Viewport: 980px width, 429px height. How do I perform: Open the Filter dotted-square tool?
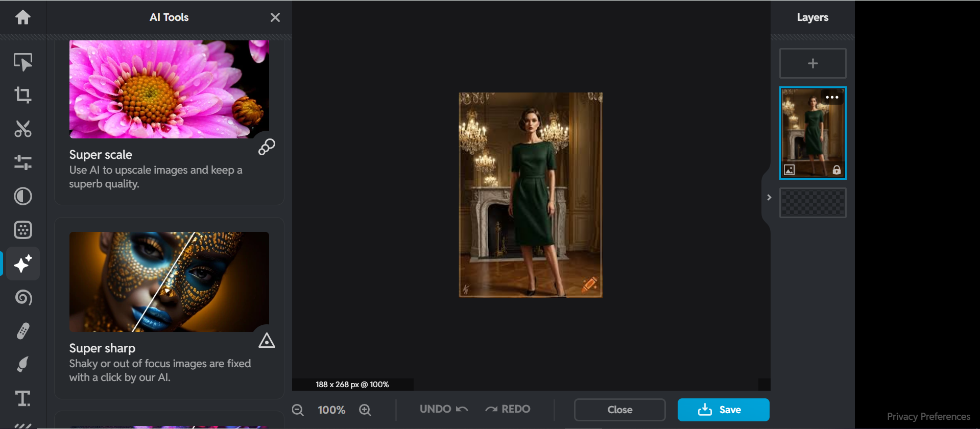click(23, 230)
